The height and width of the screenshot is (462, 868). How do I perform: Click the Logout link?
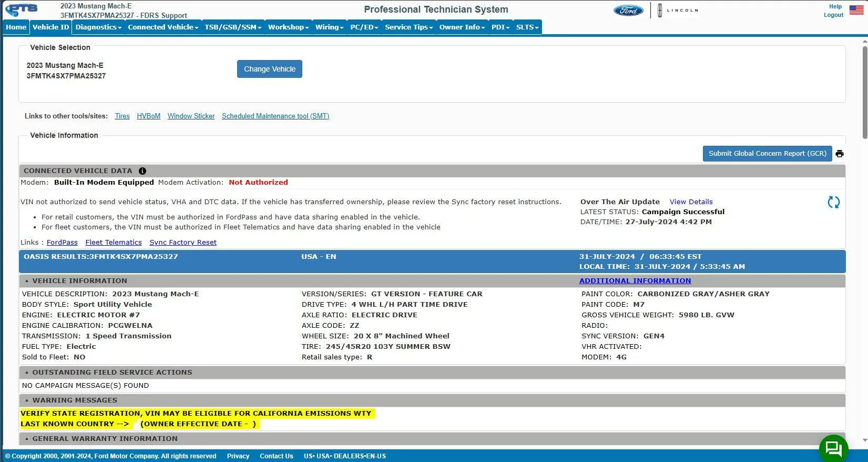tap(834, 15)
